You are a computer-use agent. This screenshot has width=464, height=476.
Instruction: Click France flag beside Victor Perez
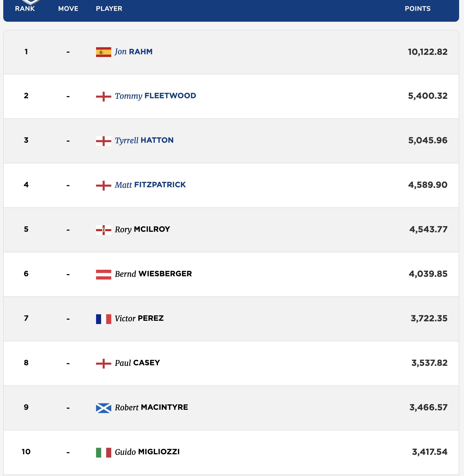103,319
